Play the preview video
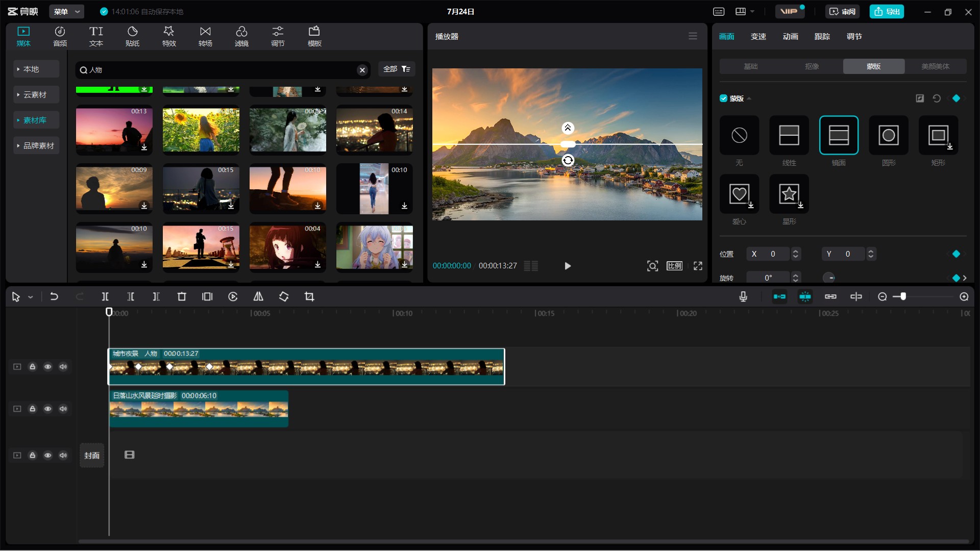Screen dimensions: 980x551 [568, 266]
